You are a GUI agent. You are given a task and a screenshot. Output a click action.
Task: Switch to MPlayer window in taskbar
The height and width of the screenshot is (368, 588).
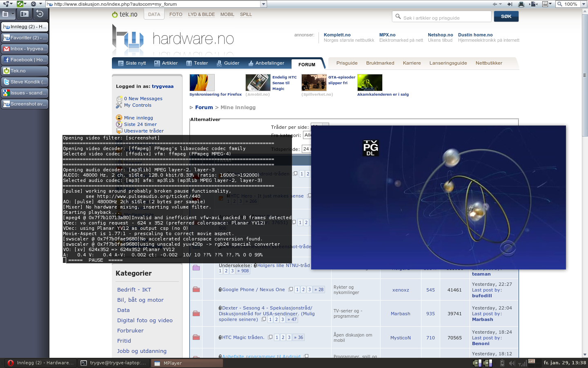coord(187,363)
